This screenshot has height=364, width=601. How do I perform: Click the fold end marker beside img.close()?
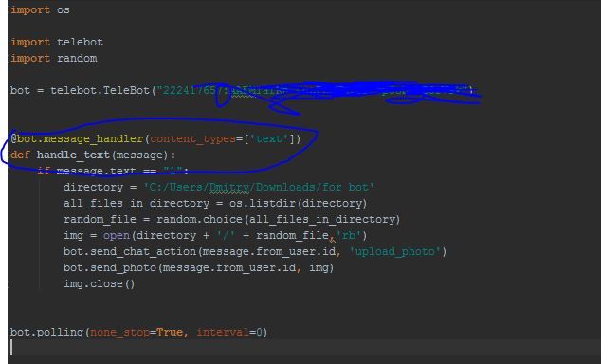[x=9, y=284]
